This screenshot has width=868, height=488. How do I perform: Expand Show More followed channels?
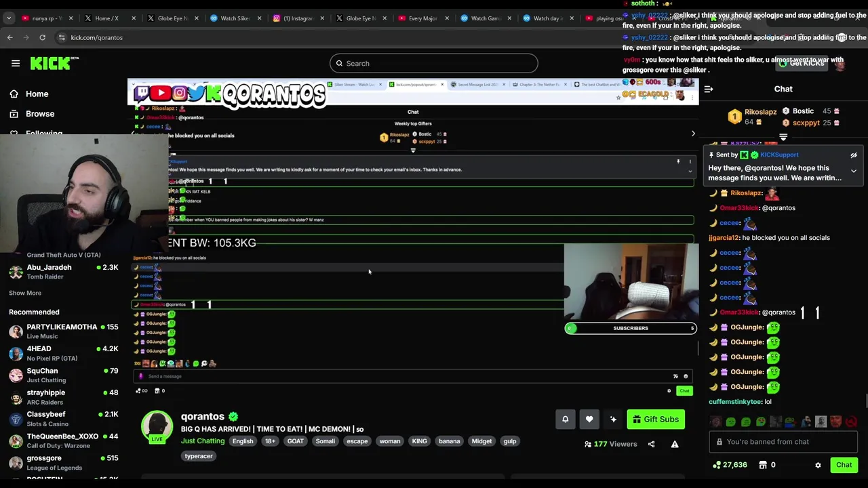coord(25,293)
